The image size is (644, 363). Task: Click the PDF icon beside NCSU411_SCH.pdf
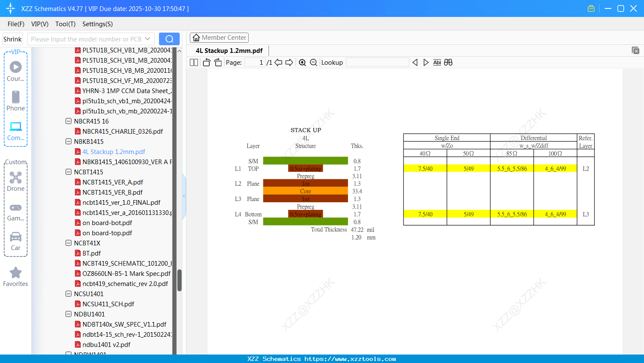click(78, 304)
